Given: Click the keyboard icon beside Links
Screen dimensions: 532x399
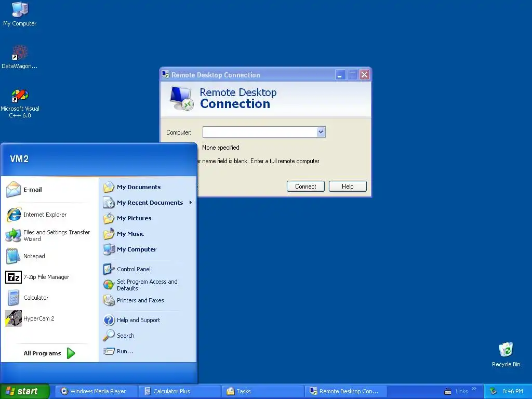Looking at the screenshot, I should pos(448,392).
